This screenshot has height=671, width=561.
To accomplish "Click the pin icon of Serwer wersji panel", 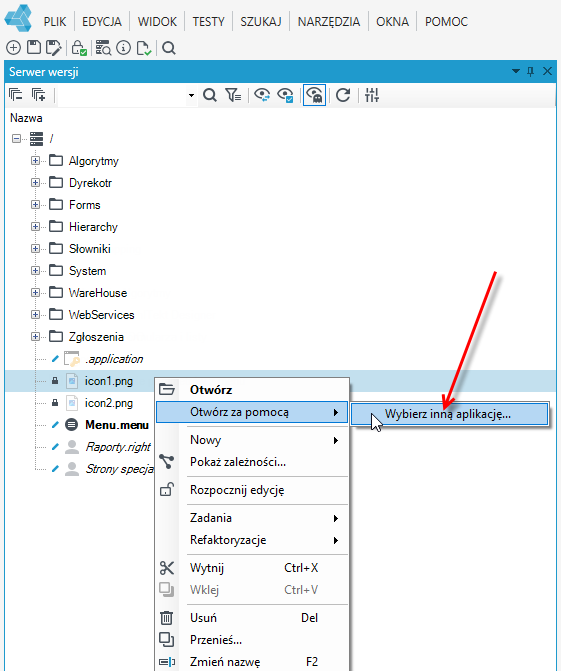I will pos(531,71).
